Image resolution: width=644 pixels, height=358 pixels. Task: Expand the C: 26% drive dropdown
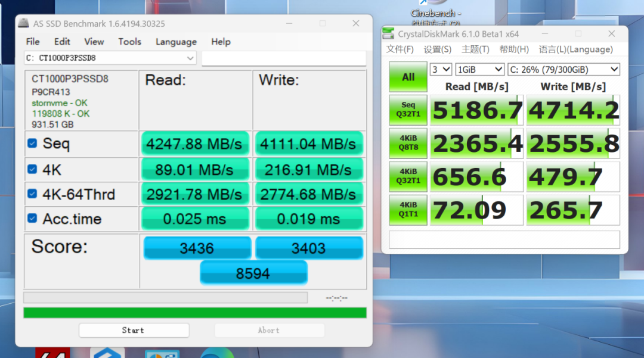(563, 69)
